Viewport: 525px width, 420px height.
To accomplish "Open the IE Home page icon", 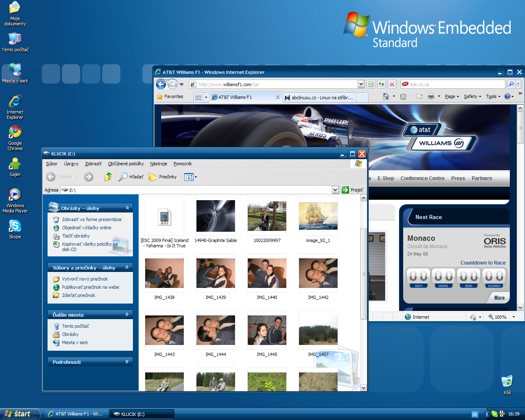I will tap(386, 97).
